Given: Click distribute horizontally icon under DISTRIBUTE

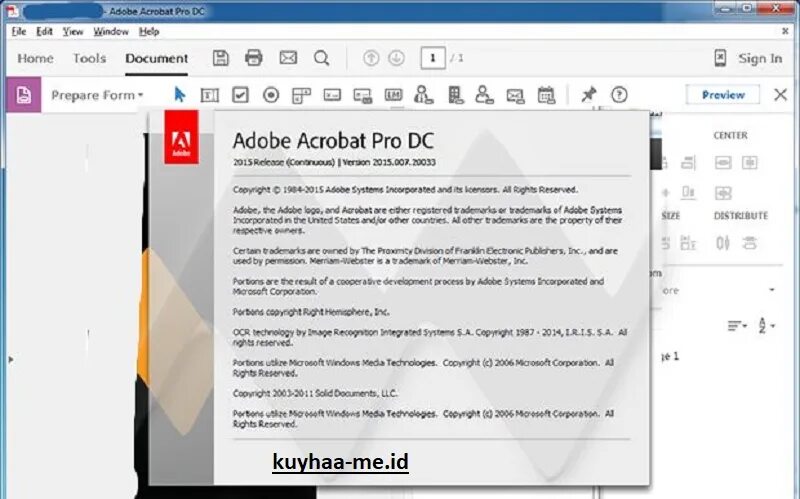Looking at the screenshot, I should pyautogui.click(x=749, y=243).
